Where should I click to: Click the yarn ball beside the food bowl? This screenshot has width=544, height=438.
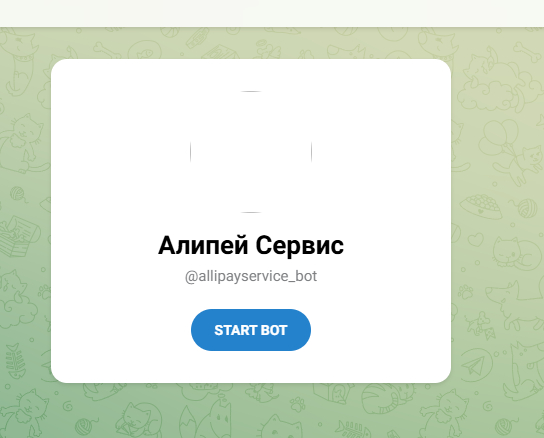(x=527, y=207)
